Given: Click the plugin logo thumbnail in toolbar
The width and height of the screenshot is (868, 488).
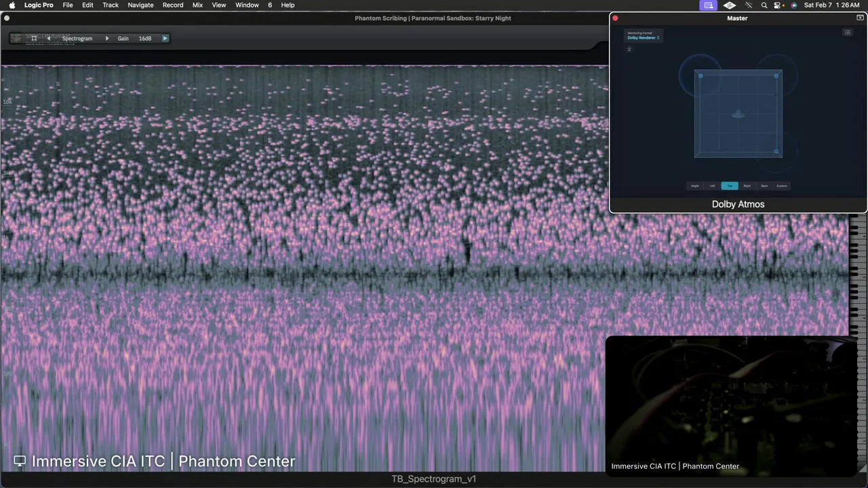Looking at the screenshot, I should point(16,39).
